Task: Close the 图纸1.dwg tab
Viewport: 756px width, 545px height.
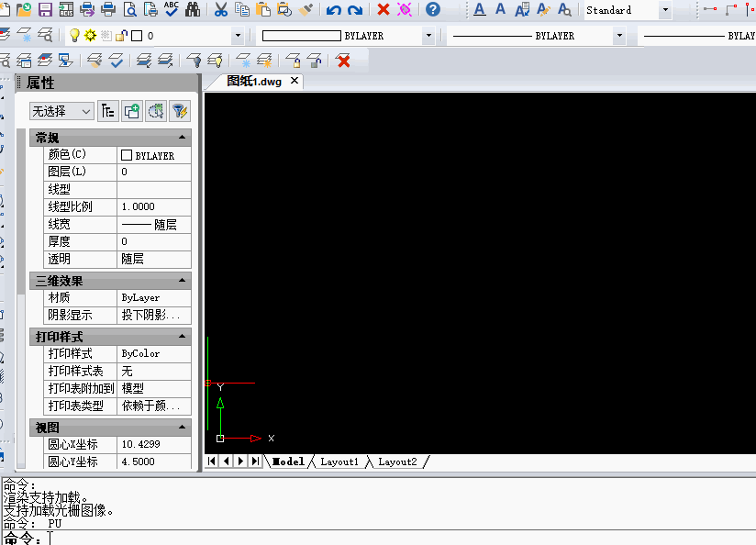Action: pyautogui.click(x=295, y=81)
